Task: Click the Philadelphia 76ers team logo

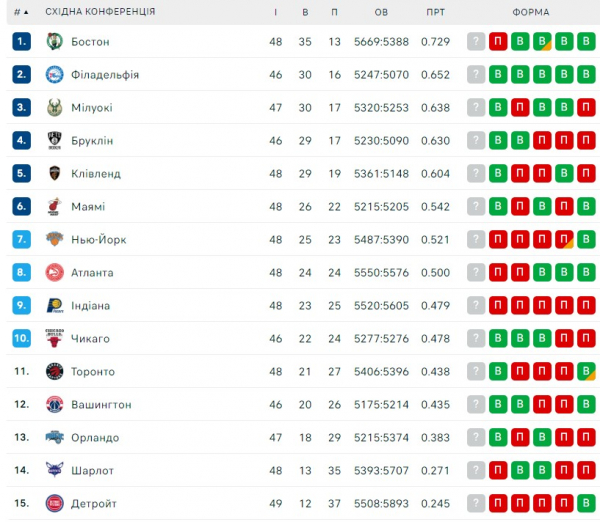Action: tap(54, 75)
